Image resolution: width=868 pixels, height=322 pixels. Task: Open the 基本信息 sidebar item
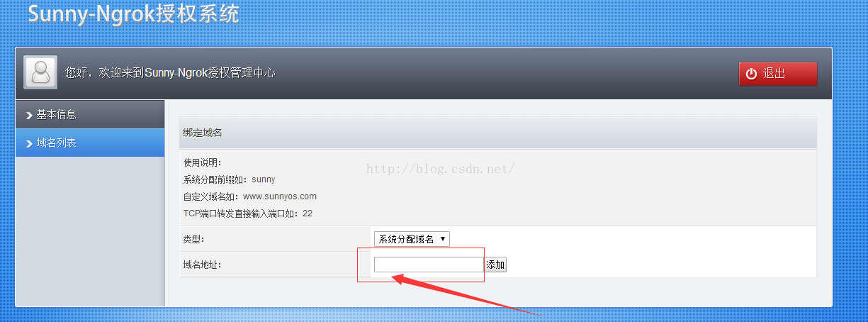(90, 114)
